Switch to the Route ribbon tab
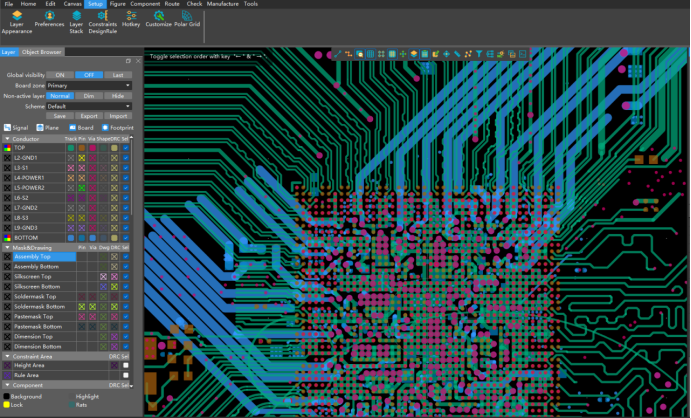This screenshot has height=418, width=691. point(172,4)
